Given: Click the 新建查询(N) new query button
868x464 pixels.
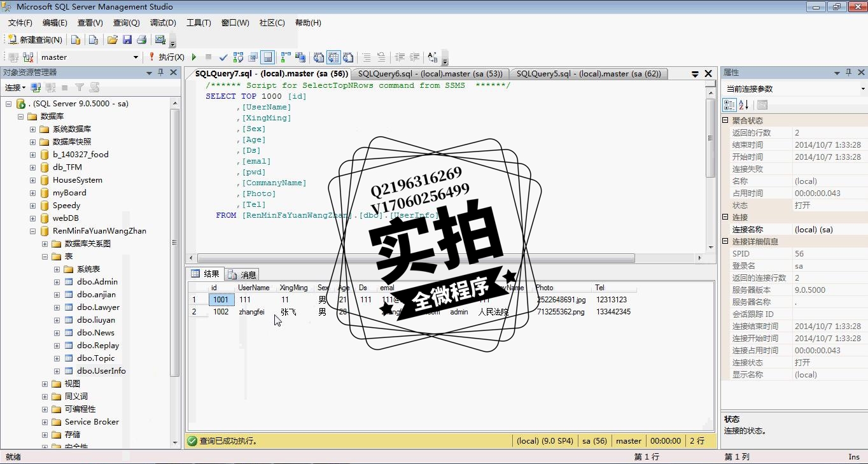Looking at the screenshot, I should point(35,39).
